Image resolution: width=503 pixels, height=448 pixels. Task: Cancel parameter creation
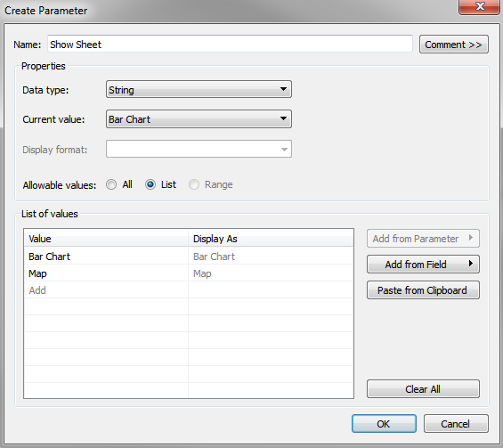pyautogui.click(x=456, y=424)
